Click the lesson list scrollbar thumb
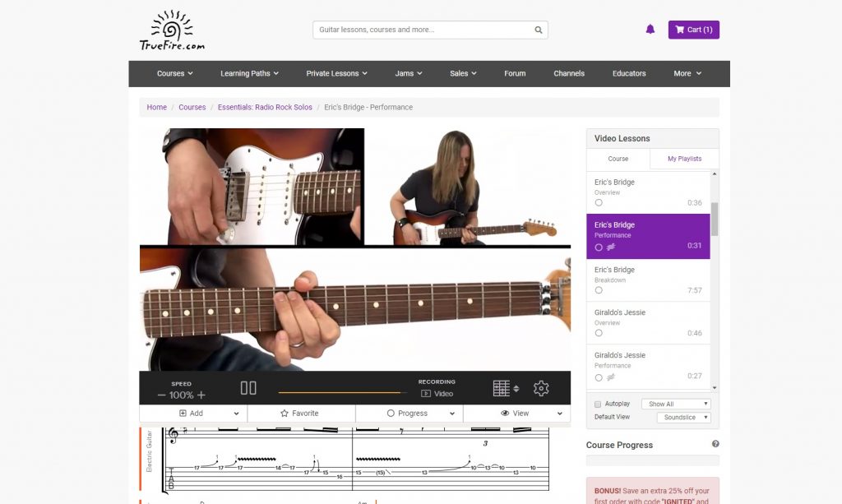Screen dimensions: 842x504 (715, 219)
